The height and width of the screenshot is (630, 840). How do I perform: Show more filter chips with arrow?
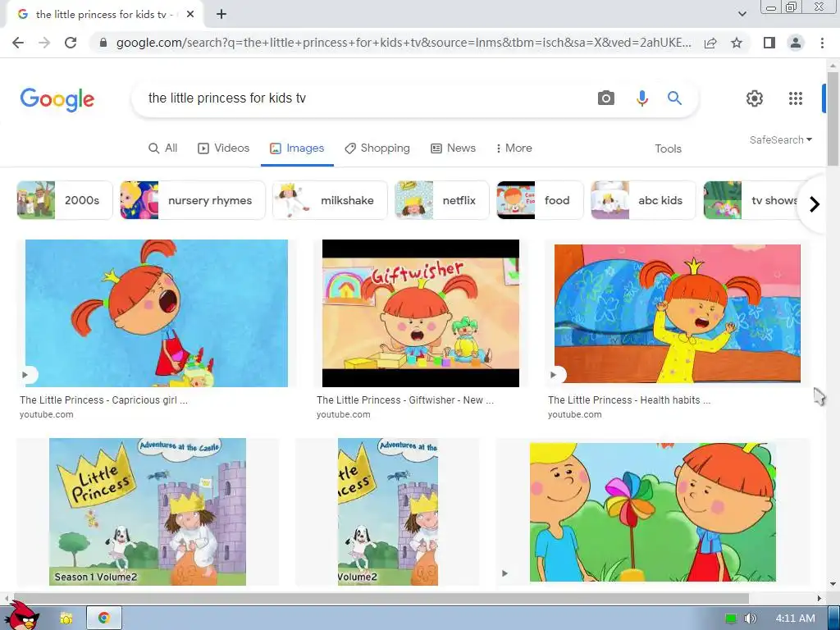(815, 204)
